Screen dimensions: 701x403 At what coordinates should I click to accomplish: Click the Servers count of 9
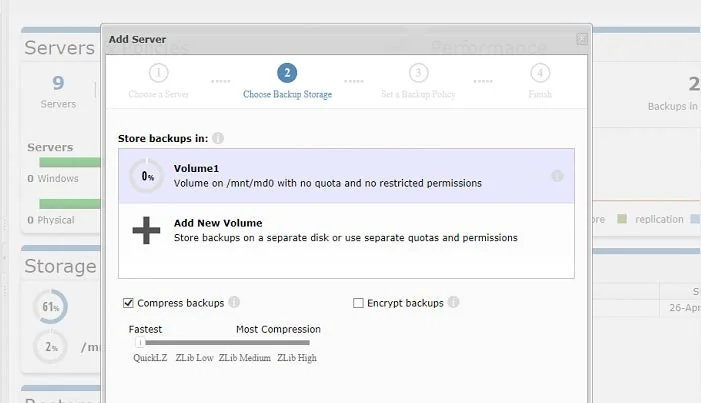pos(58,84)
